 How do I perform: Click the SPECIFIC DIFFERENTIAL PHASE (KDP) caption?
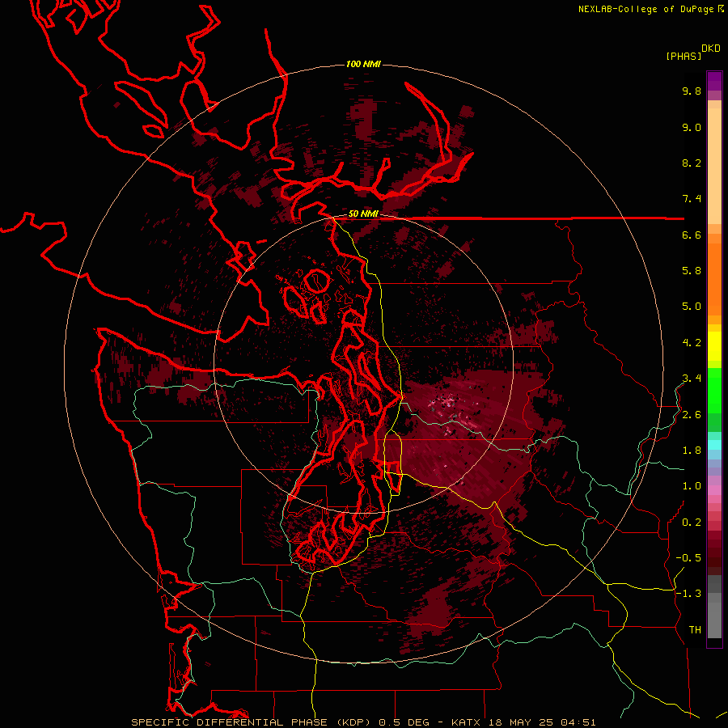pyautogui.click(x=251, y=722)
